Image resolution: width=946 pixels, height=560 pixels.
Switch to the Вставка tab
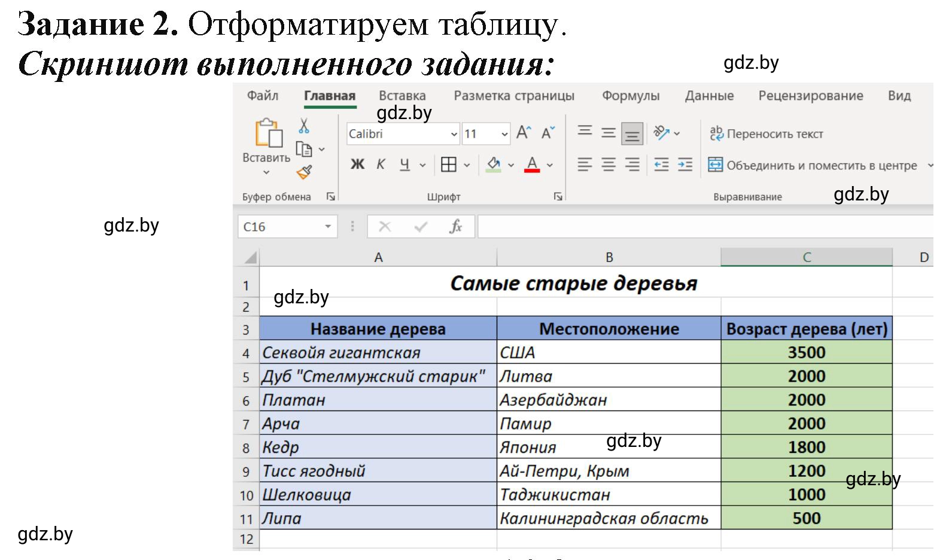(402, 96)
